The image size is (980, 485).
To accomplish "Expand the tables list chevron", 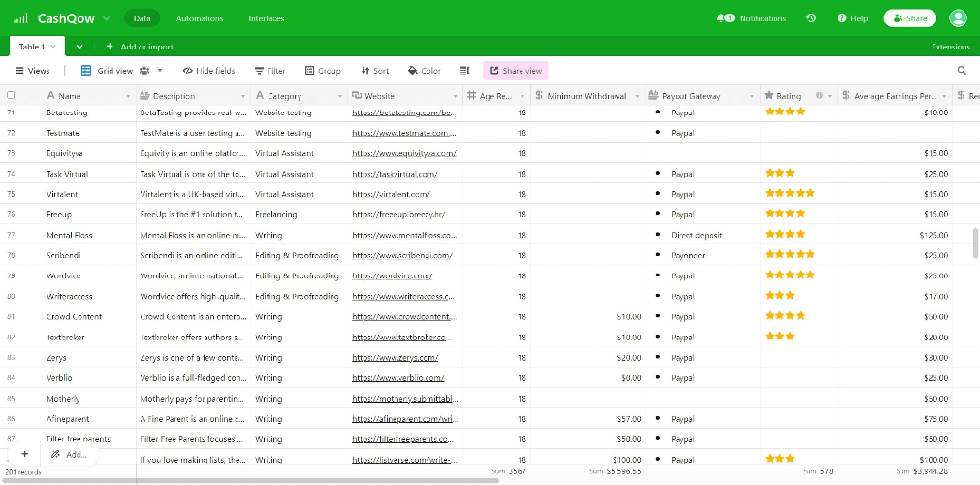I will click(x=79, y=47).
